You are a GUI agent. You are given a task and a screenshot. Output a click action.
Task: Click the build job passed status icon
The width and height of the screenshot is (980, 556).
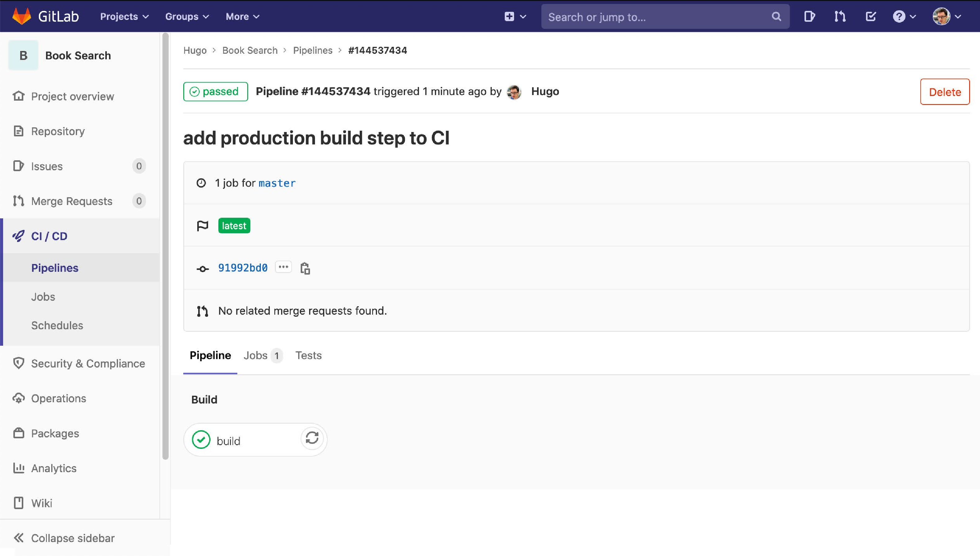[201, 440]
